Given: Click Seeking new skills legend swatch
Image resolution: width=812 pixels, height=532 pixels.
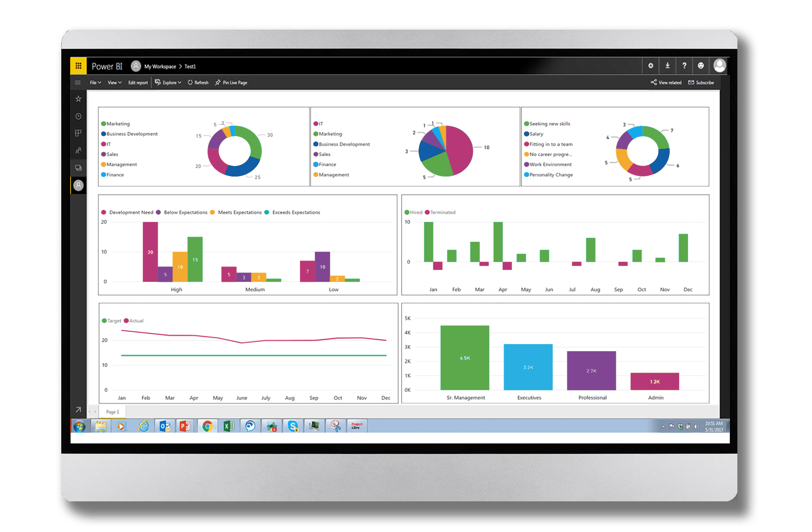Looking at the screenshot, I should [527, 124].
